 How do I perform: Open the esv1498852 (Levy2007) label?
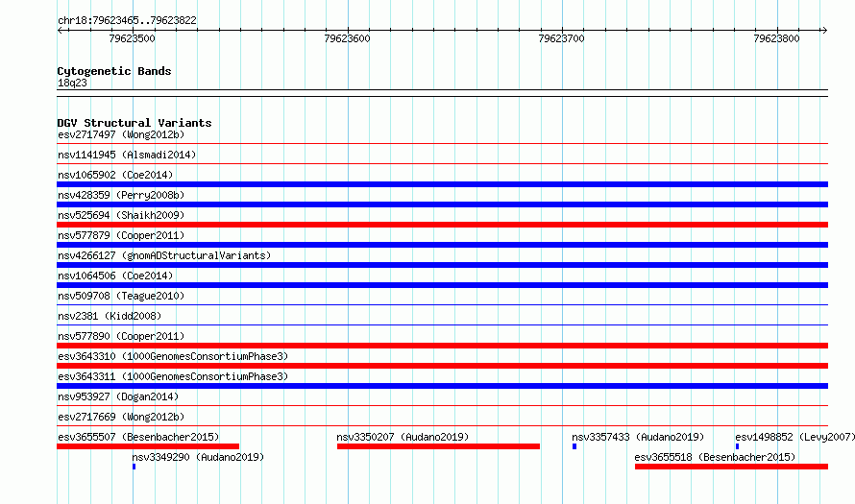795,437
